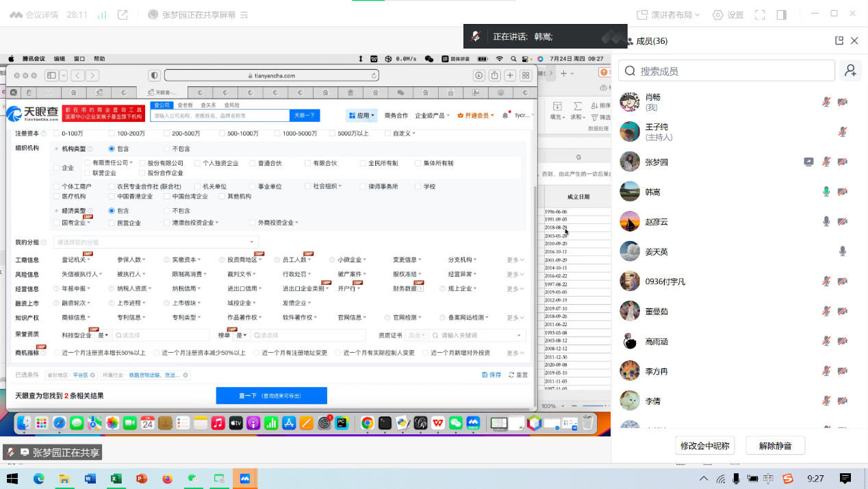Click the network signal strength icon
Image resolution: width=868 pixels, height=489 pixels.
(102, 14)
